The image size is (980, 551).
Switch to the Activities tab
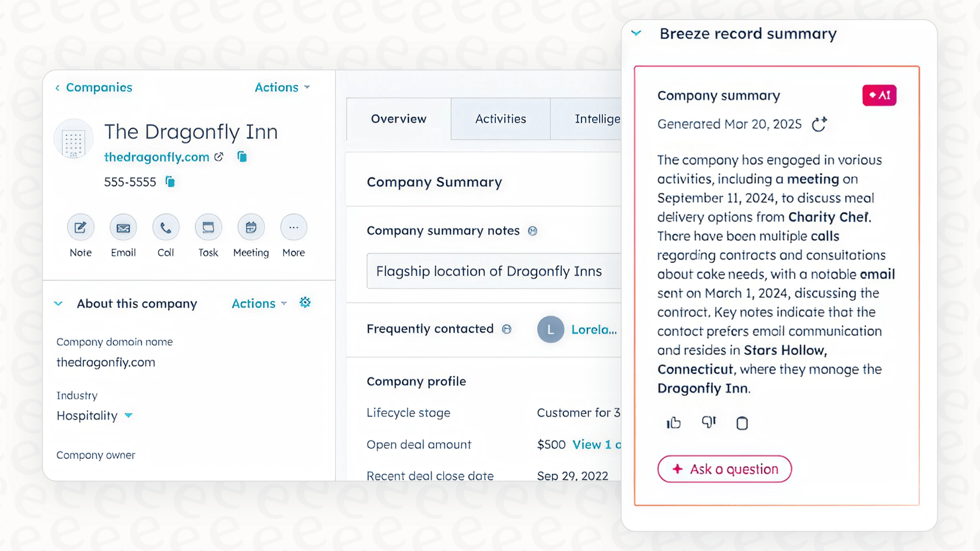(500, 119)
